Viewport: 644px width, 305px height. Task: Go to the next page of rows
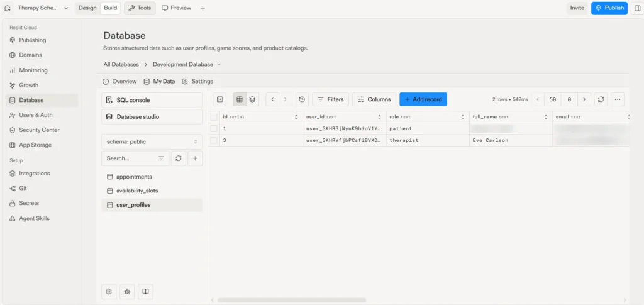tap(584, 99)
